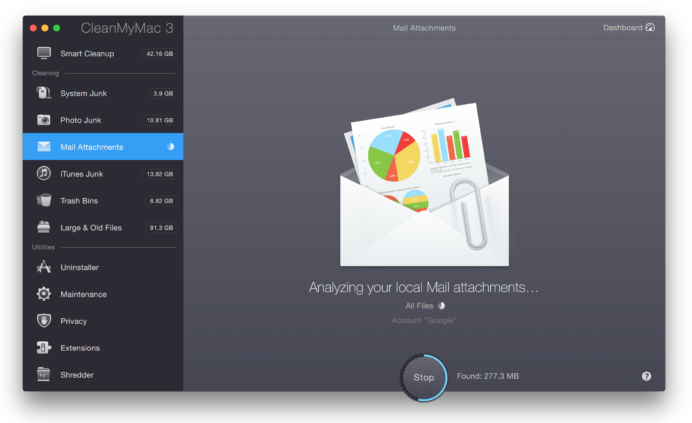Open help via question mark icon
This screenshot has height=423, width=692.
click(x=646, y=376)
